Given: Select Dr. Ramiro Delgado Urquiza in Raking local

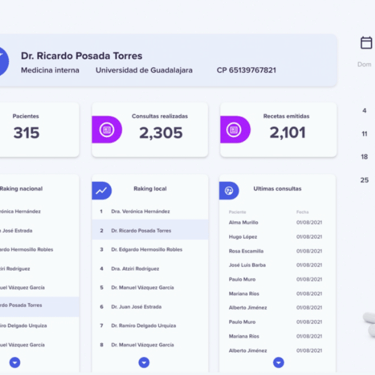Looking at the screenshot, I should [x=150, y=325].
